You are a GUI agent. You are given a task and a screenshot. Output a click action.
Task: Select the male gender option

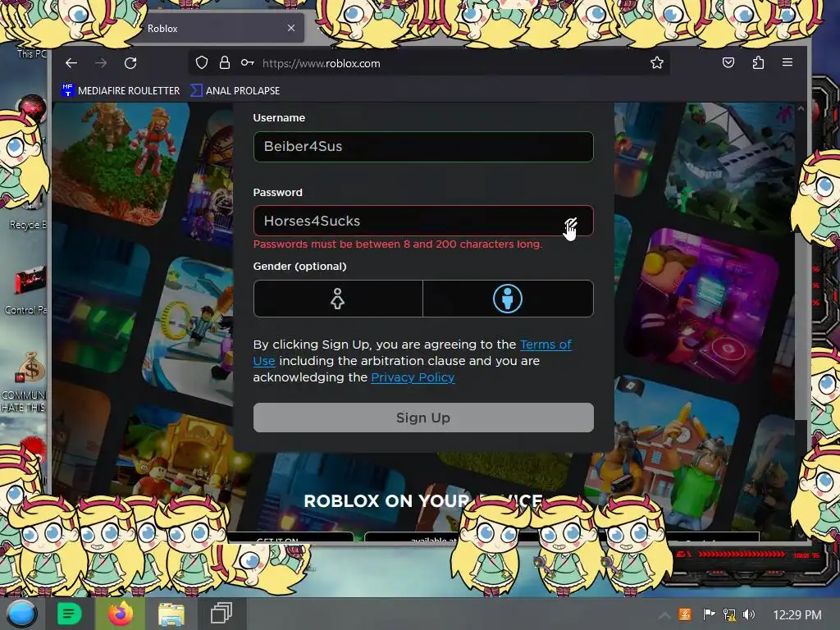click(x=508, y=299)
